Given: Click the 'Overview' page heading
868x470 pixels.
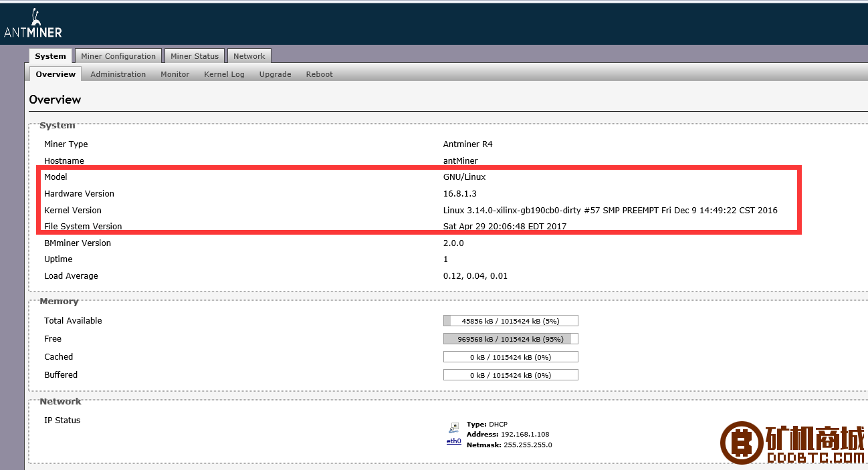Looking at the screenshot, I should [55, 100].
